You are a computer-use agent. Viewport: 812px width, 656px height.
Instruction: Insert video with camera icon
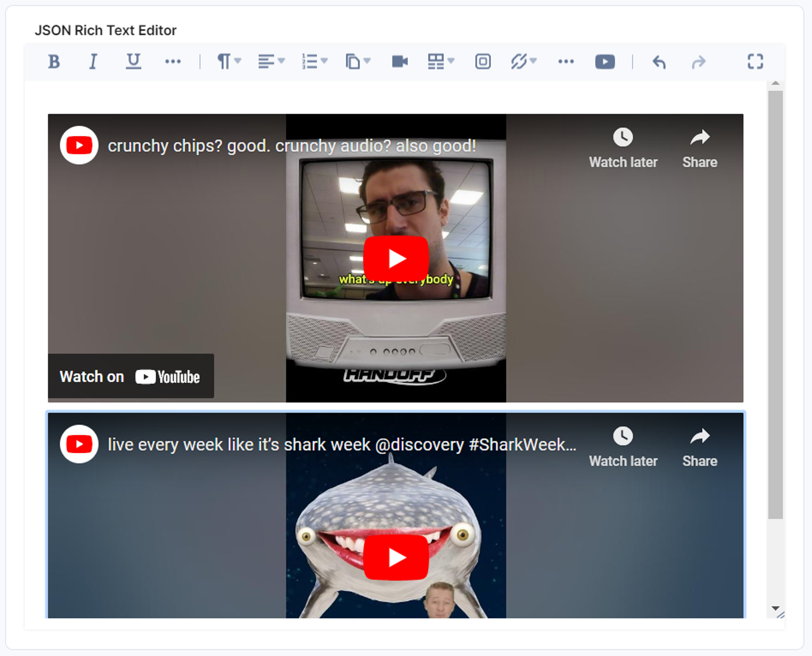click(x=400, y=62)
